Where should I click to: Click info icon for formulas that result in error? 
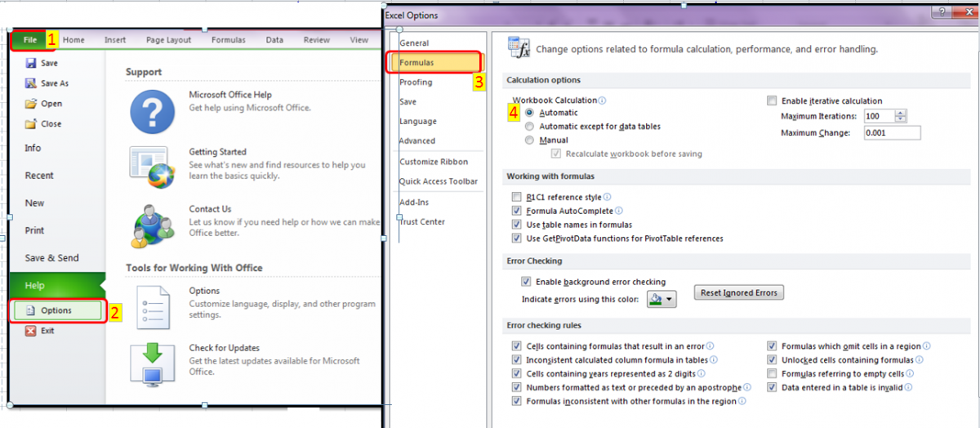[710, 346]
